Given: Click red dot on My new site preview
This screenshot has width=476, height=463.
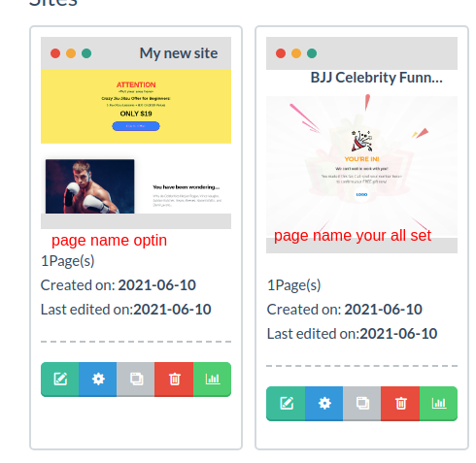Looking at the screenshot, I should coord(55,53).
